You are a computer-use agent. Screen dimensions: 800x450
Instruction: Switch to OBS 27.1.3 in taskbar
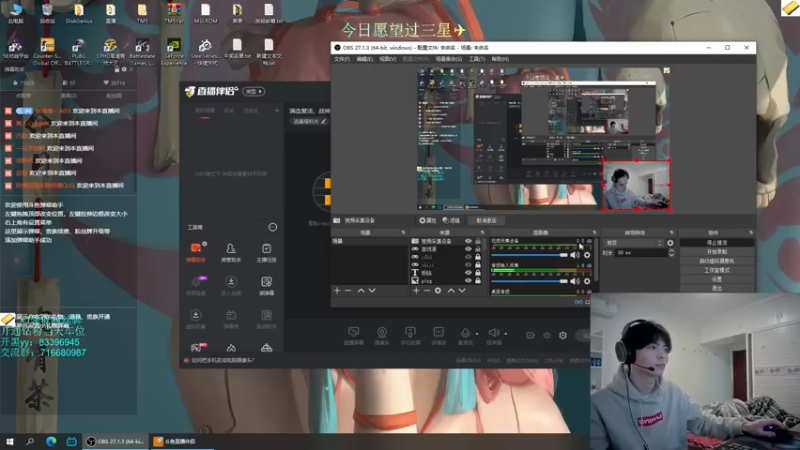pyautogui.click(x=115, y=441)
